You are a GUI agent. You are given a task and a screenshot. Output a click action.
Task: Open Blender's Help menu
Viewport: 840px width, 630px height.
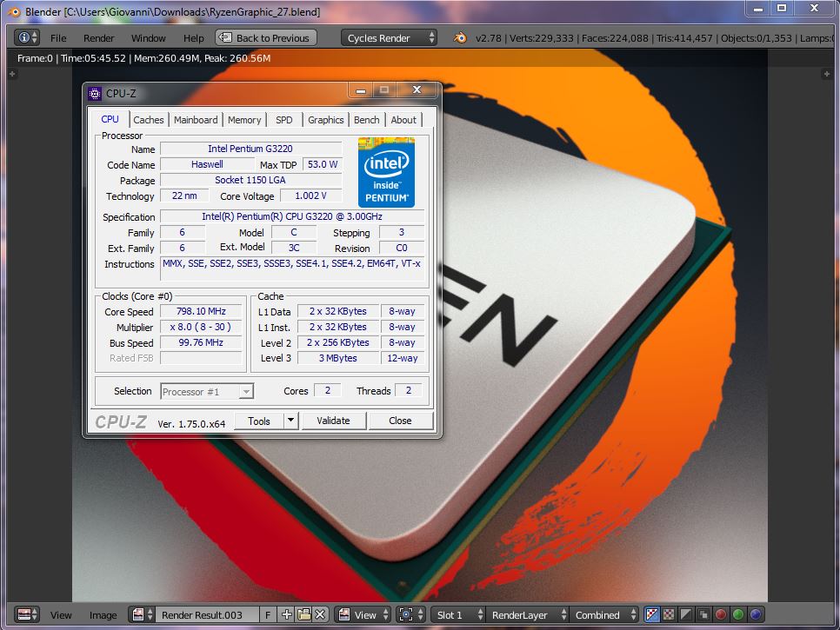pos(193,38)
